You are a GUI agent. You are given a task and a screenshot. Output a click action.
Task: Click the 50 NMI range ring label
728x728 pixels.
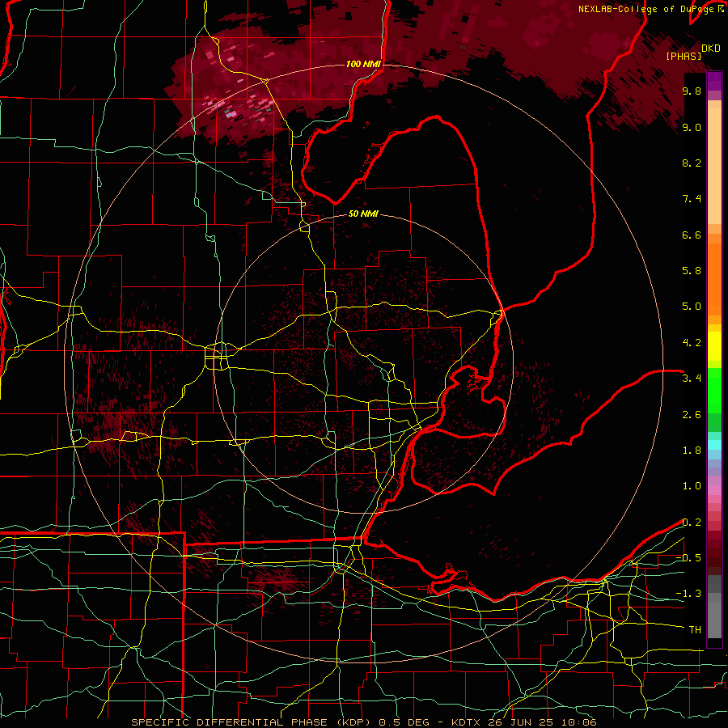coord(363,214)
